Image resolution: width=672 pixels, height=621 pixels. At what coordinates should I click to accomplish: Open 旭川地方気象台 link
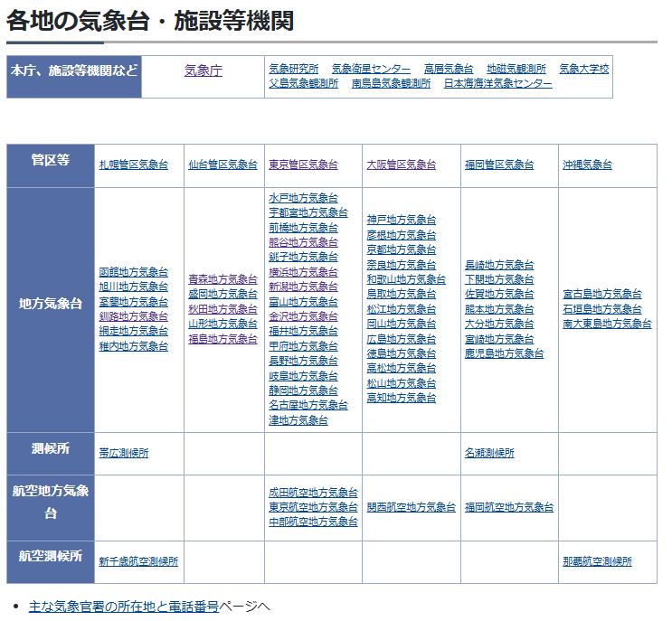click(x=134, y=287)
